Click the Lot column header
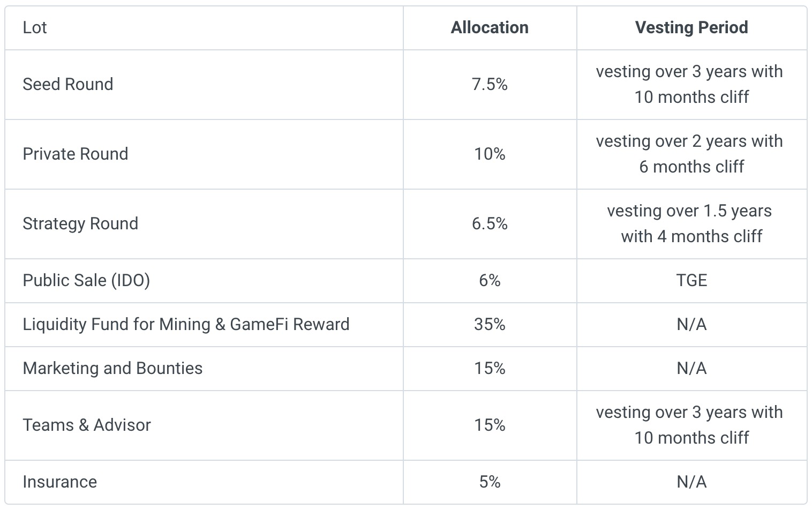Image resolution: width=812 pixels, height=509 pixels. [35, 28]
